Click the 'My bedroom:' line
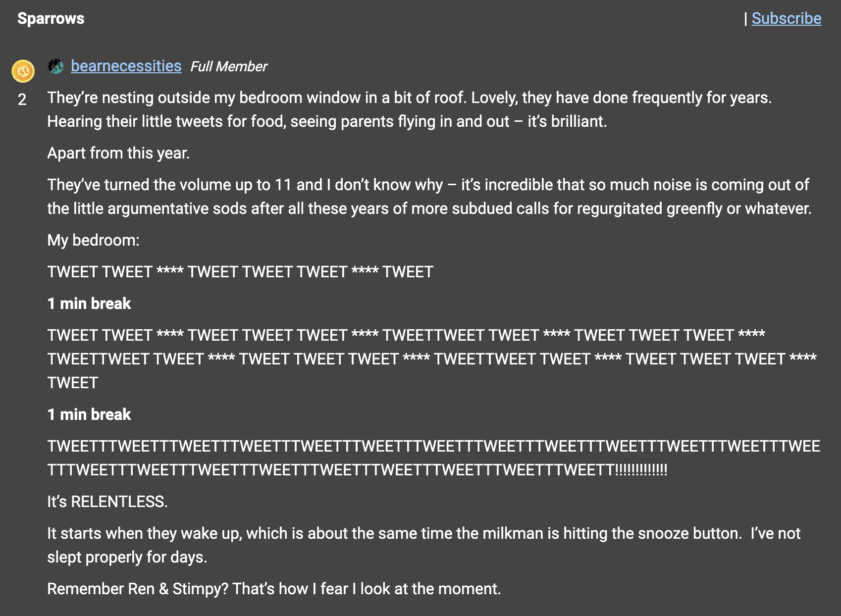 click(93, 240)
